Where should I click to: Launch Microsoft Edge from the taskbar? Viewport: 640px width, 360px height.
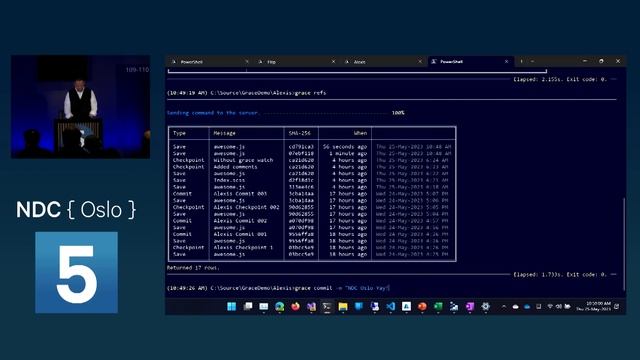point(280,307)
